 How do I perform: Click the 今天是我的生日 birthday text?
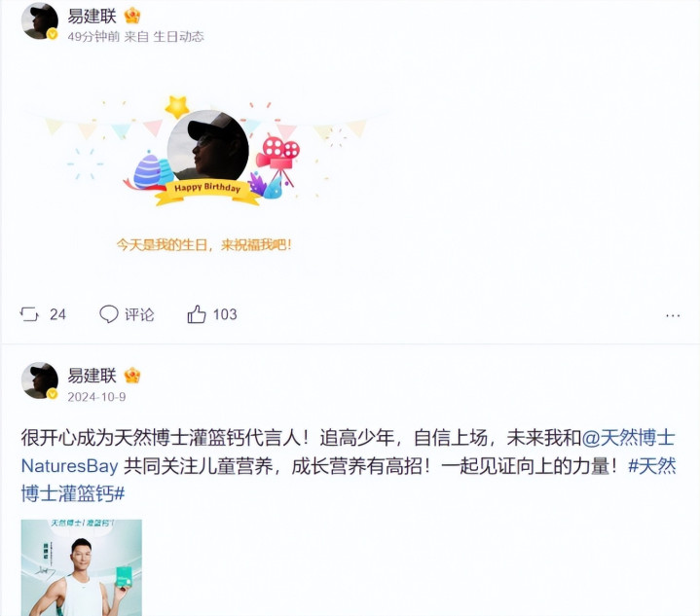tap(203, 244)
